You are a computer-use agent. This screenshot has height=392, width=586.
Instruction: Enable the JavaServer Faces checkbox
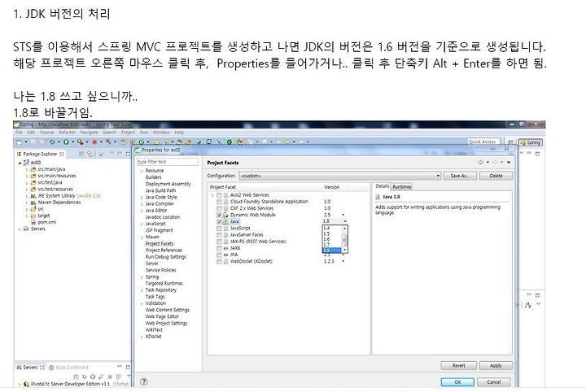220,235
